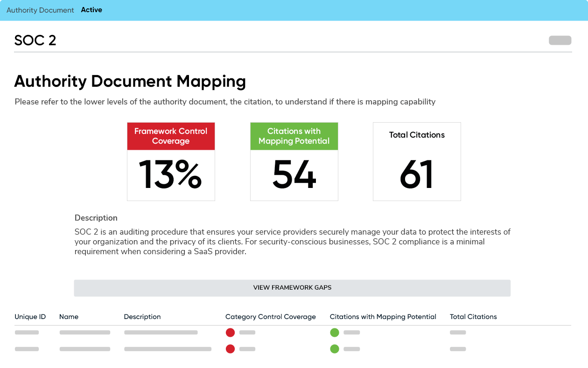
Task: Click the Unique ID column header
Action: coord(30,317)
